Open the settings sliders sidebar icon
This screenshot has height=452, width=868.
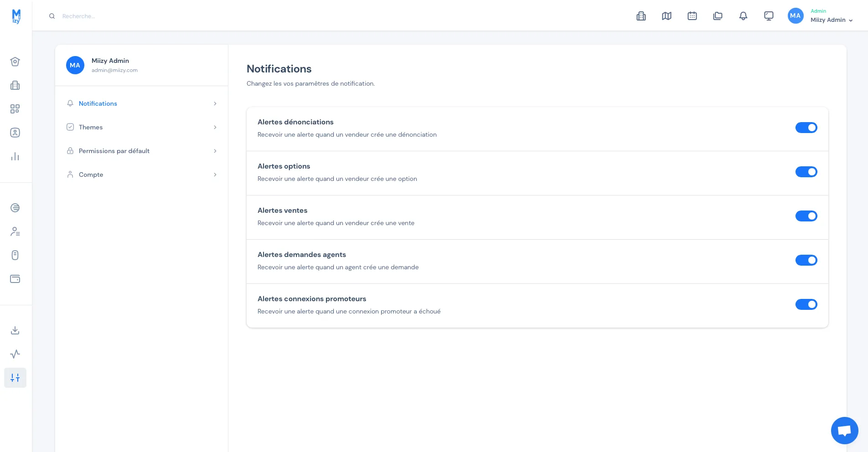coord(15,378)
